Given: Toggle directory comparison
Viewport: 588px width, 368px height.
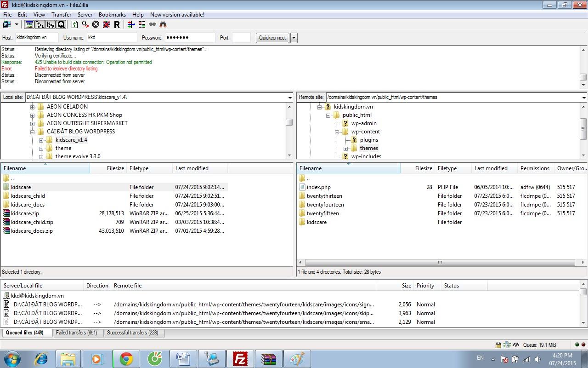Looking at the screenshot, I should point(142,24).
